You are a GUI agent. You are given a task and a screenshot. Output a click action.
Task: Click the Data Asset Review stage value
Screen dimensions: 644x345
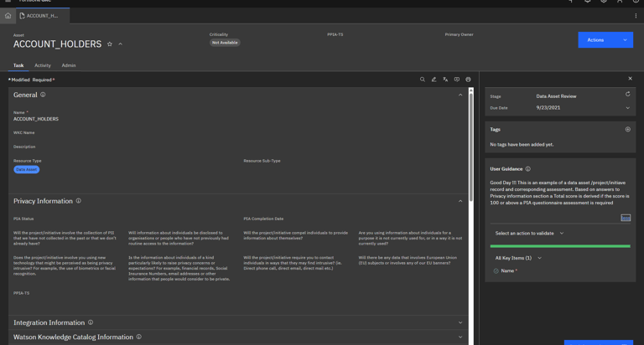[556, 96]
